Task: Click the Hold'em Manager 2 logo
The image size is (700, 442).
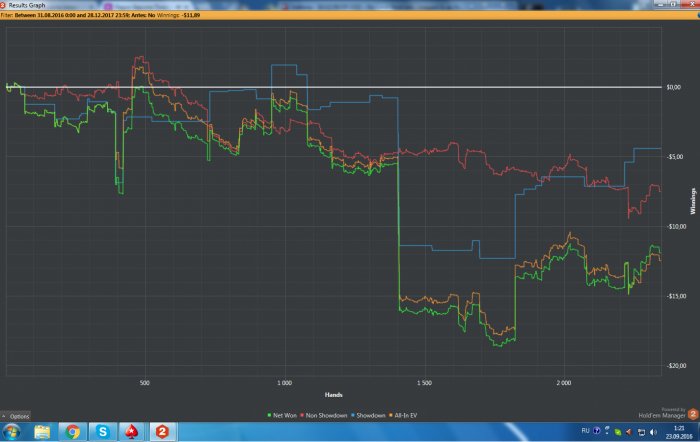Action: 693,414
